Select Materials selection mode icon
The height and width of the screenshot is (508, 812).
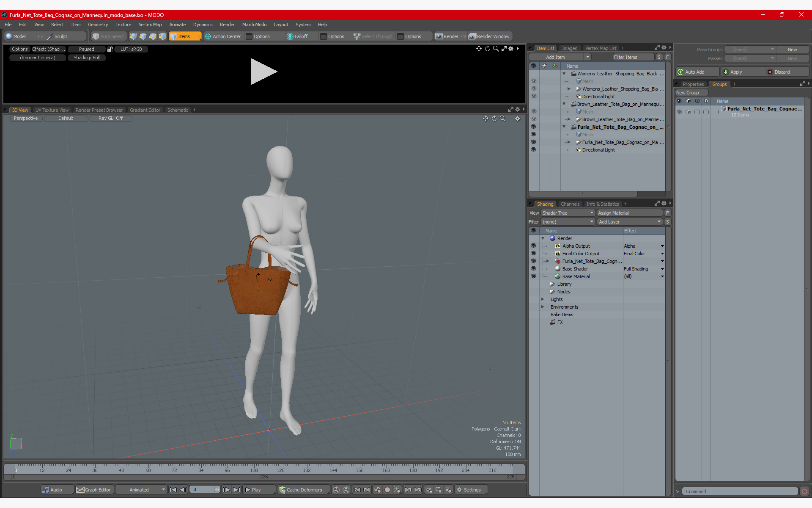162,36
